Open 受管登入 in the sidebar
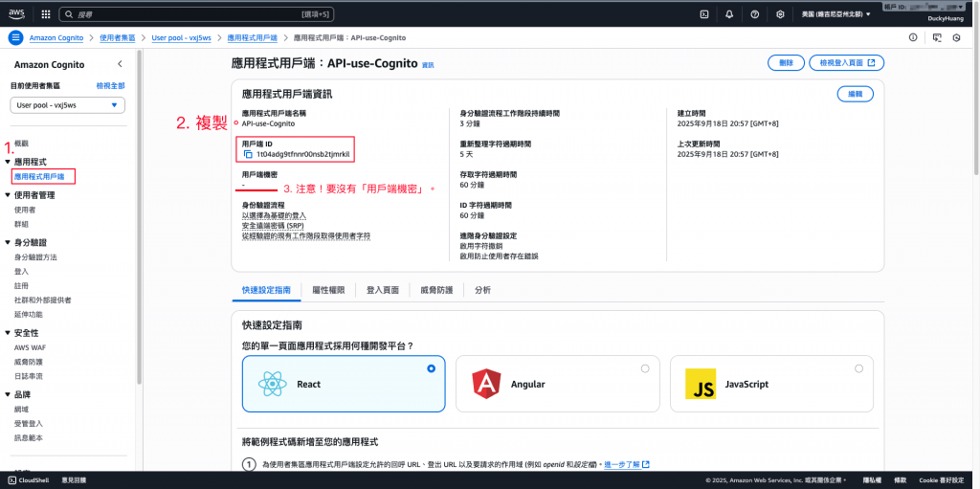Viewport: 980px width, 489px height. 28,423
